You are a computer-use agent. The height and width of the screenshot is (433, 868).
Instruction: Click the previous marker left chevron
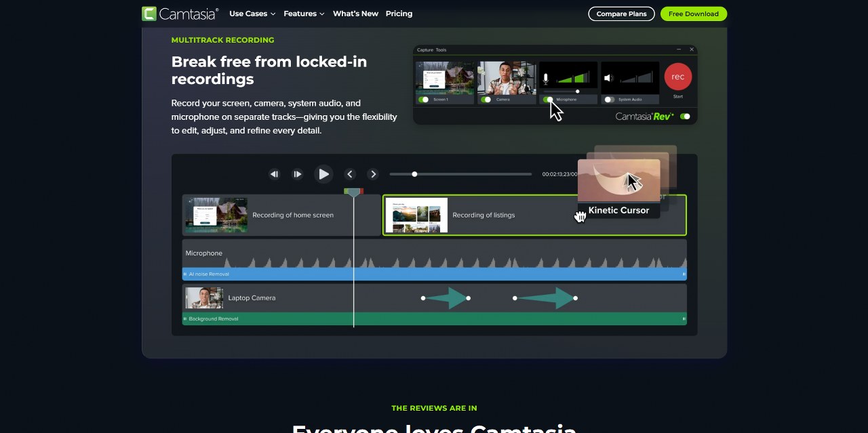pyautogui.click(x=350, y=174)
